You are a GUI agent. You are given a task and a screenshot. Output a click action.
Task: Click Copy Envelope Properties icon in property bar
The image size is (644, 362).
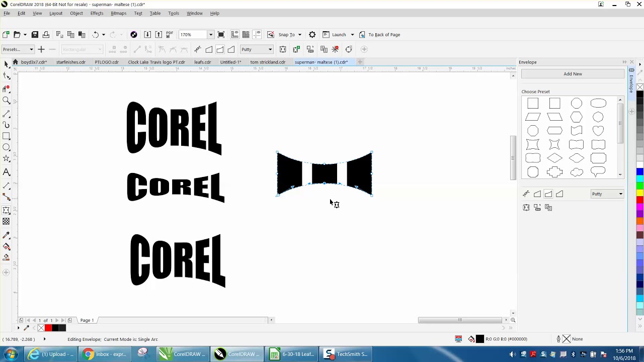pos(324,49)
